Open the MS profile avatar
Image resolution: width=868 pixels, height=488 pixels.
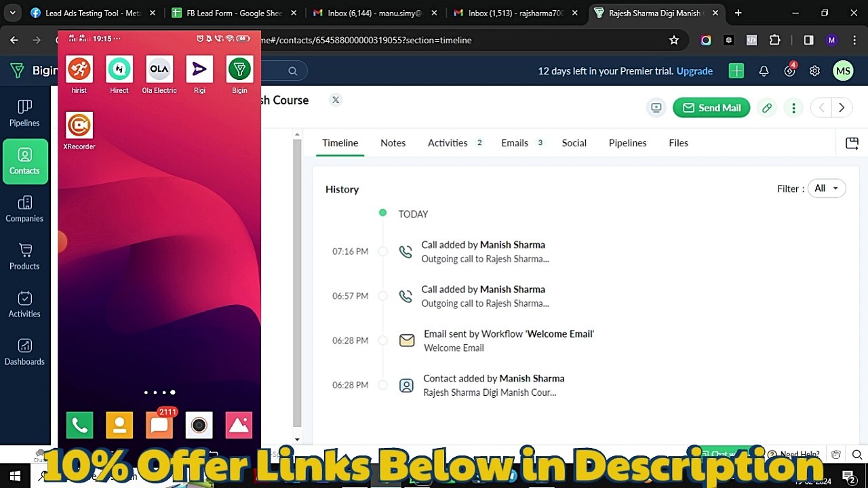click(843, 70)
